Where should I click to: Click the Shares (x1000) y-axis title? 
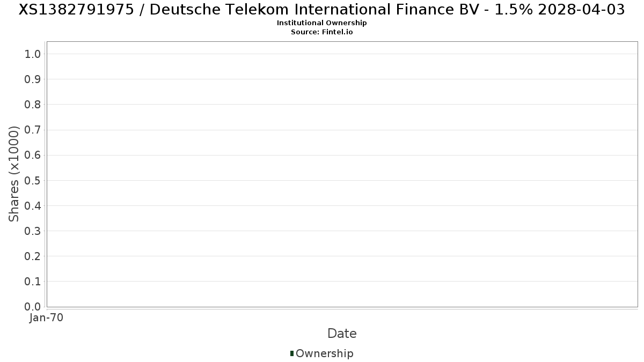click(14, 174)
